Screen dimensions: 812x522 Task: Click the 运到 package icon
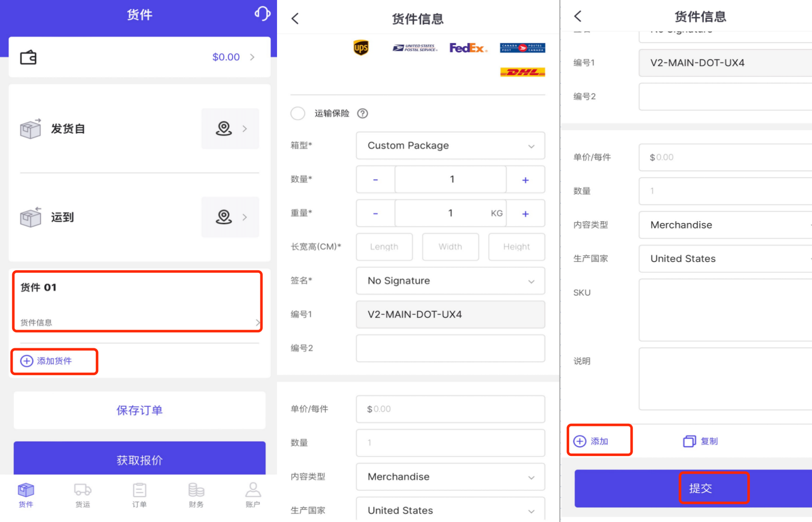tap(30, 217)
